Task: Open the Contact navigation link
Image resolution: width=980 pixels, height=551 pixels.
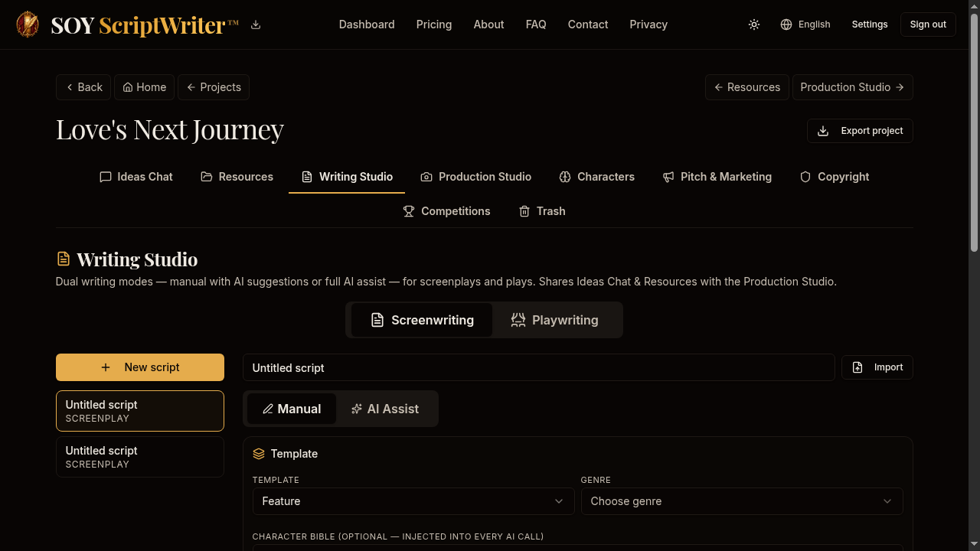Action: (588, 24)
